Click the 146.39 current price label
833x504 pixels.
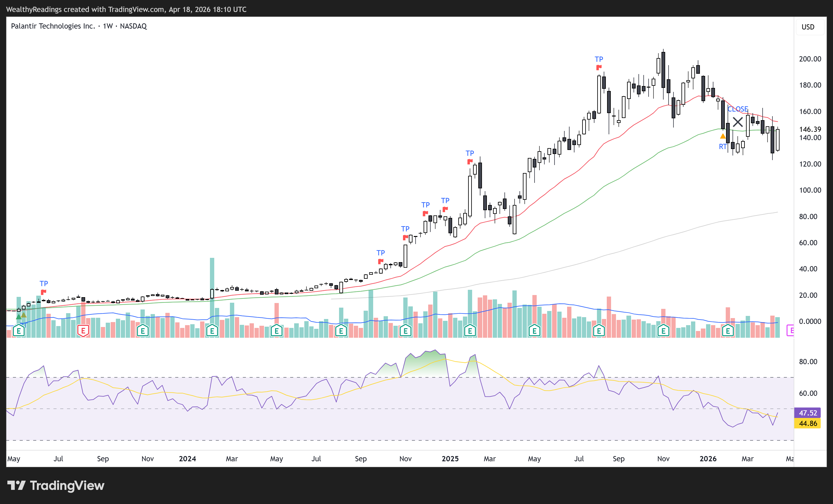pyautogui.click(x=810, y=129)
